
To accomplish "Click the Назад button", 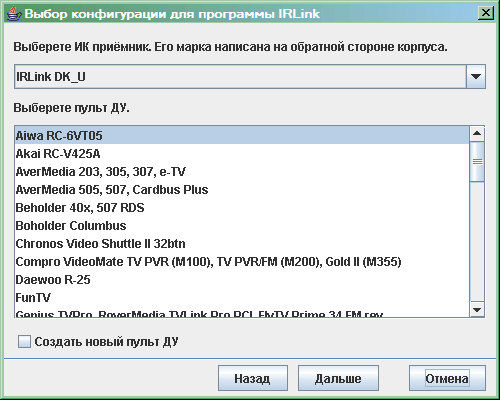I will coord(253,378).
